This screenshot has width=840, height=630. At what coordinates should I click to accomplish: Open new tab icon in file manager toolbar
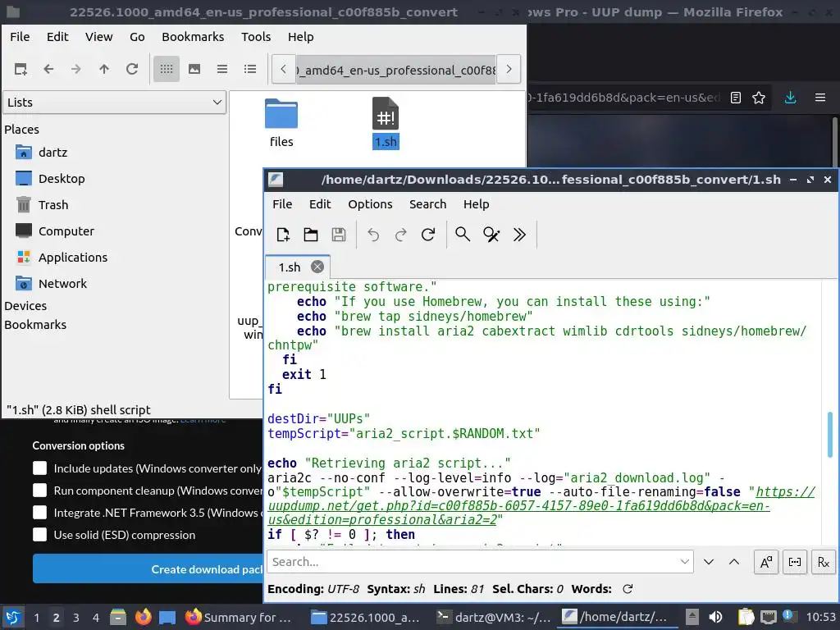(x=21, y=69)
